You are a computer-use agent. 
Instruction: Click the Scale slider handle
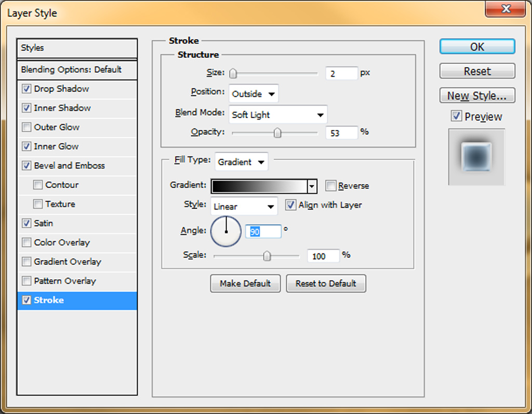[267, 256]
